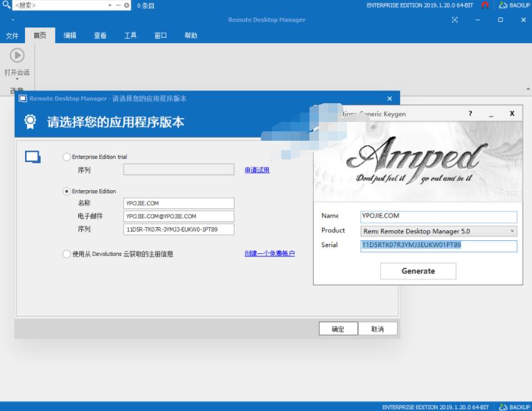Click the title bar ENTERPRISE EDITION 2019.1.20.0 text
The width and height of the screenshot is (532, 411).
tap(419, 5)
